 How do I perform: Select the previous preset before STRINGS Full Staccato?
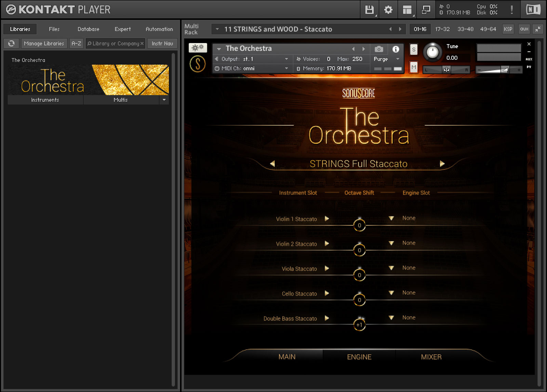point(272,164)
